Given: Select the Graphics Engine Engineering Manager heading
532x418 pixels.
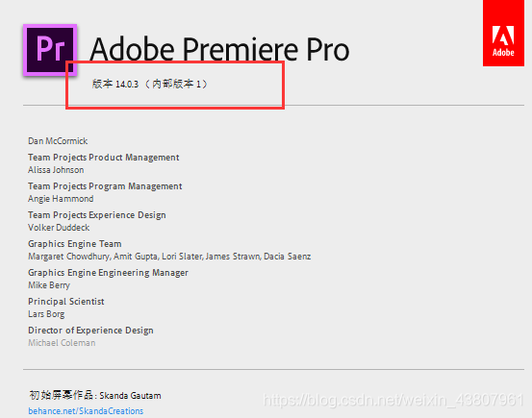Looking at the screenshot, I should [109, 273].
